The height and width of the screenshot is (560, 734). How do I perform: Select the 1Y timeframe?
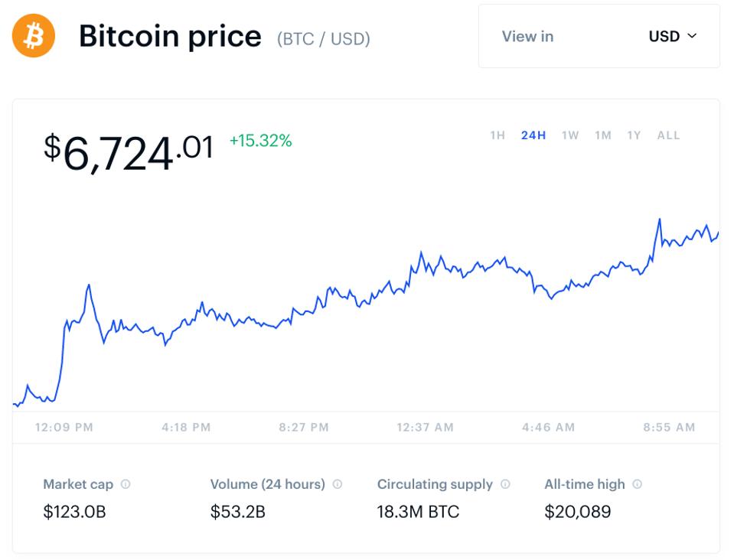pos(633,135)
